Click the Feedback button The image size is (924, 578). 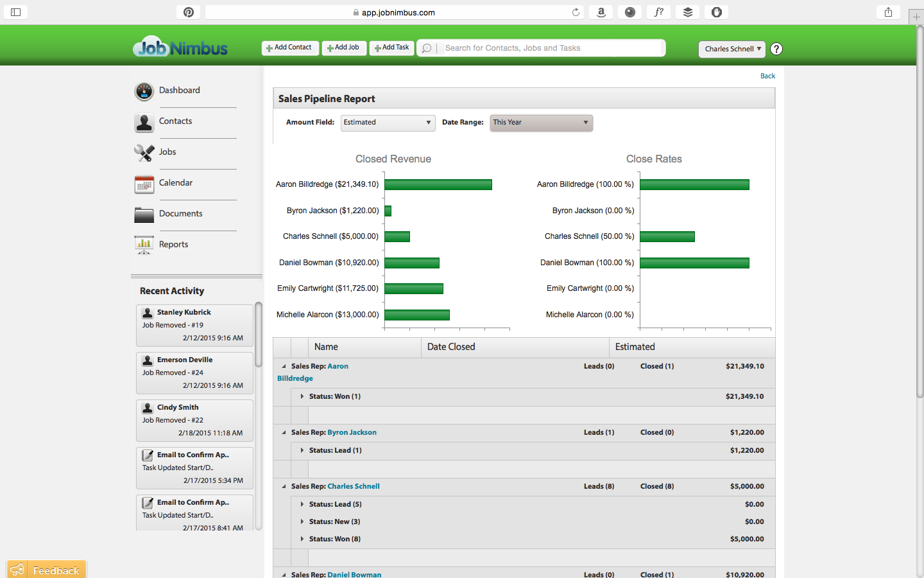point(46,570)
